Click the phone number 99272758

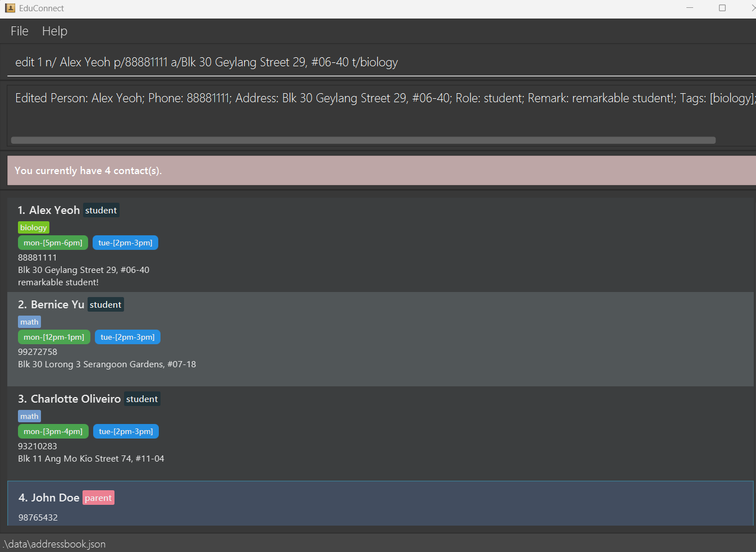(x=38, y=352)
